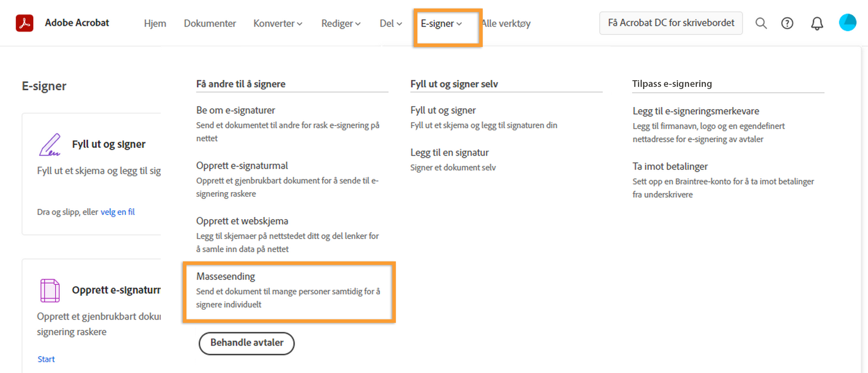The image size is (868, 373).
Task: Open notifications via the bell icon
Action: [816, 23]
